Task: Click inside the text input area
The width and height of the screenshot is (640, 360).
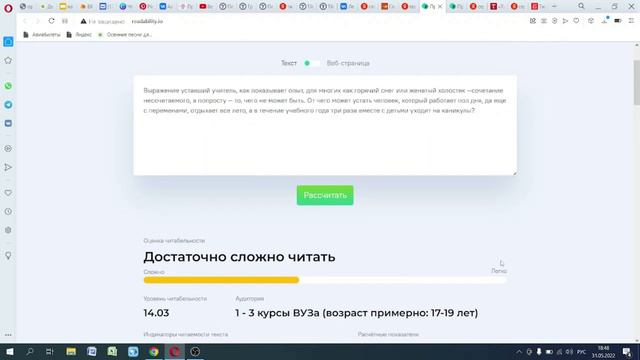Action: coord(325,125)
